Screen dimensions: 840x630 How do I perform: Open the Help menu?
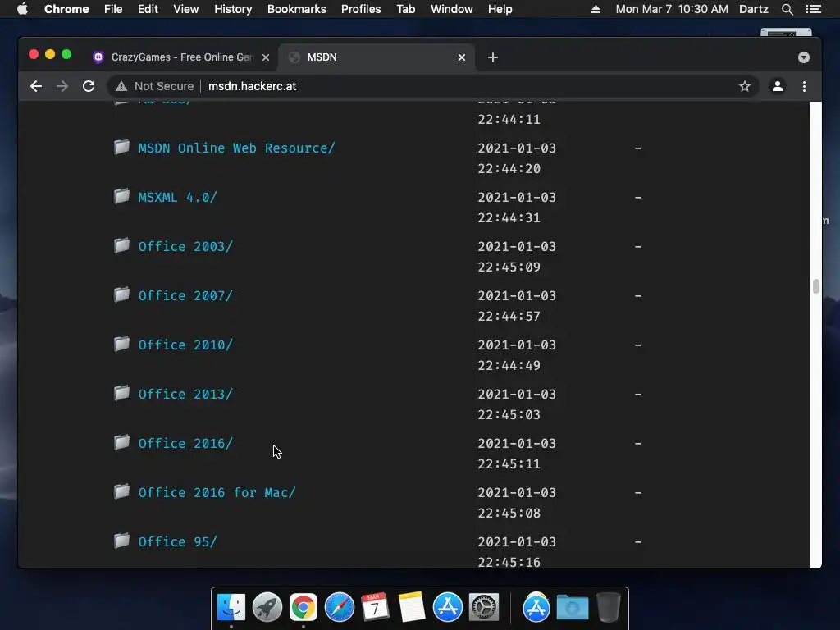pos(500,9)
